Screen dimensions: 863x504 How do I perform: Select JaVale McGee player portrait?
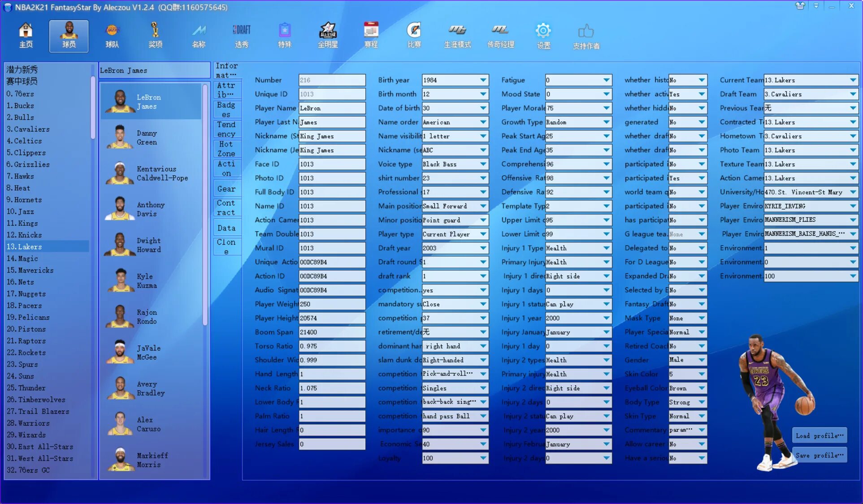(120, 352)
